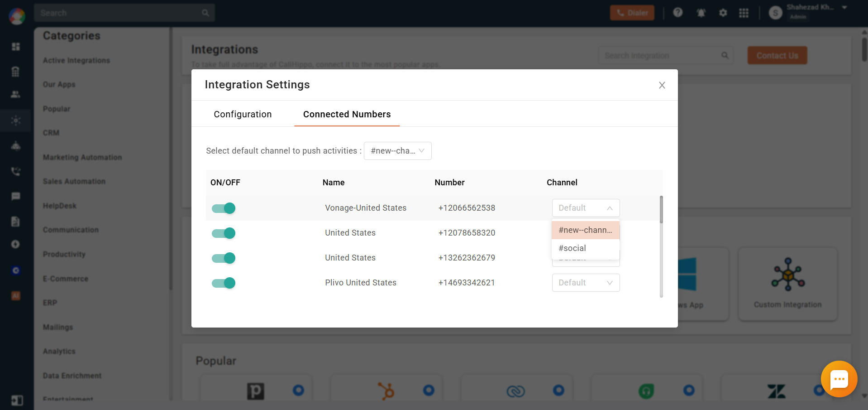
Task: Disable the Plivo United States number
Action: coord(224,283)
